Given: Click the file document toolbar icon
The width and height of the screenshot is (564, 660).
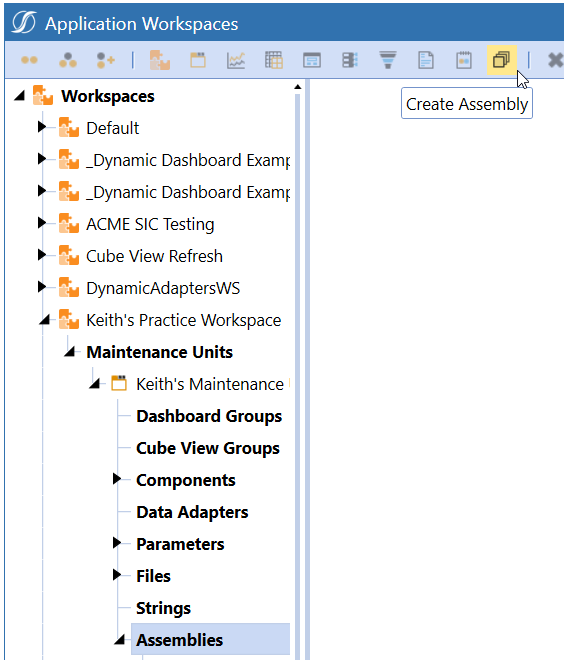Looking at the screenshot, I should [x=426, y=60].
